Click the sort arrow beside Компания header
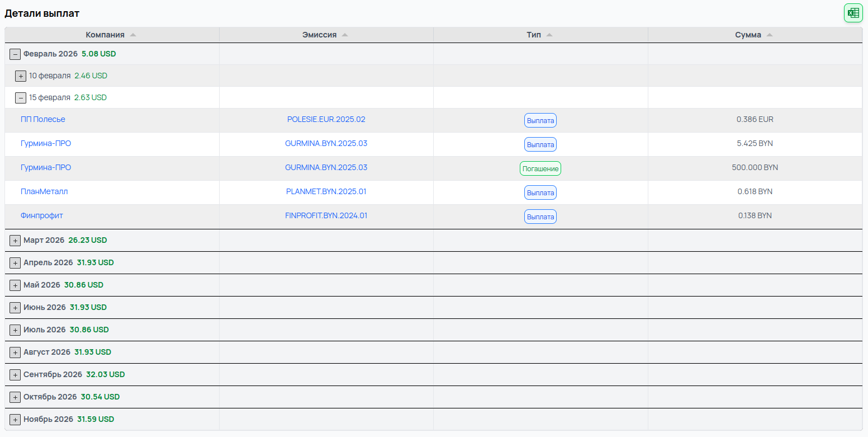The height and width of the screenshot is (437, 868). pyautogui.click(x=133, y=34)
